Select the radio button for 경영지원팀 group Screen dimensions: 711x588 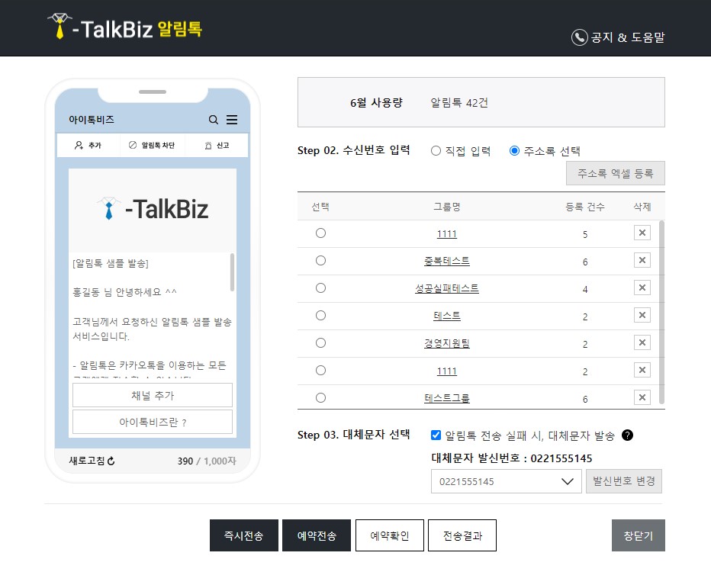(320, 342)
